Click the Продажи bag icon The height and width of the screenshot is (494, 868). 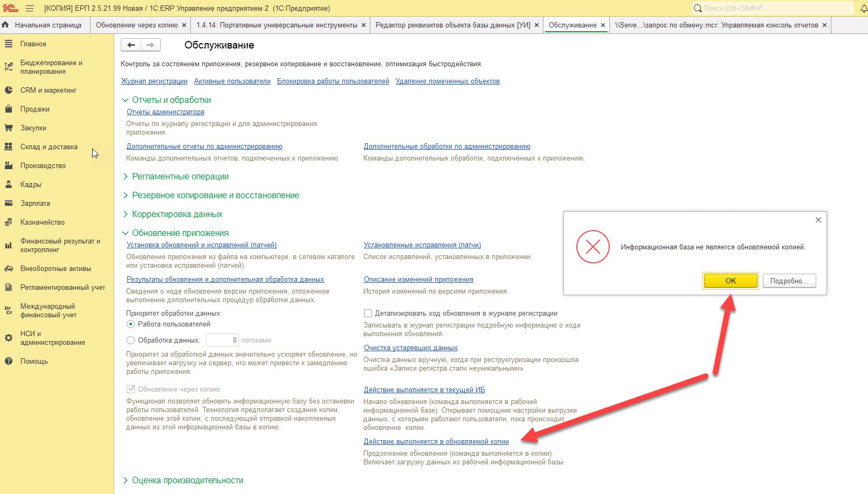tap(9, 109)
